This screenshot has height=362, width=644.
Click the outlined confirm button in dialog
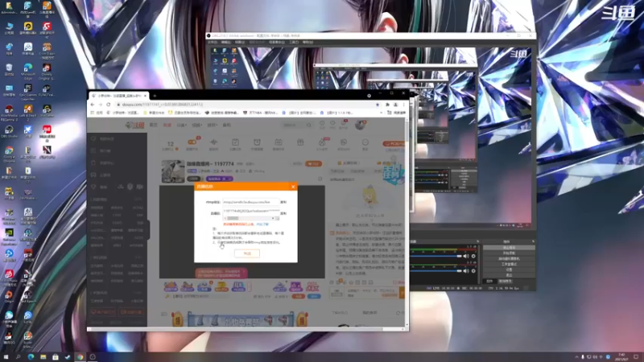click(247, 253)
